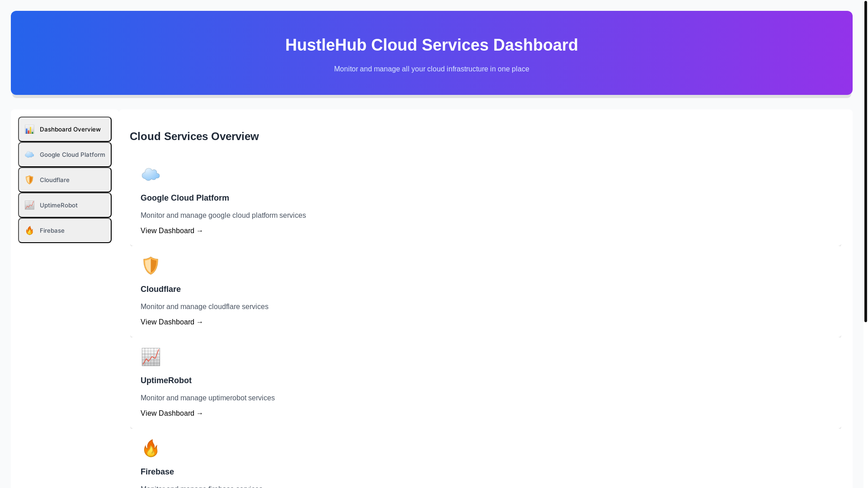
Task: Go to the UptimeRobot sidebar tab
Action: [x=65, y=205]
